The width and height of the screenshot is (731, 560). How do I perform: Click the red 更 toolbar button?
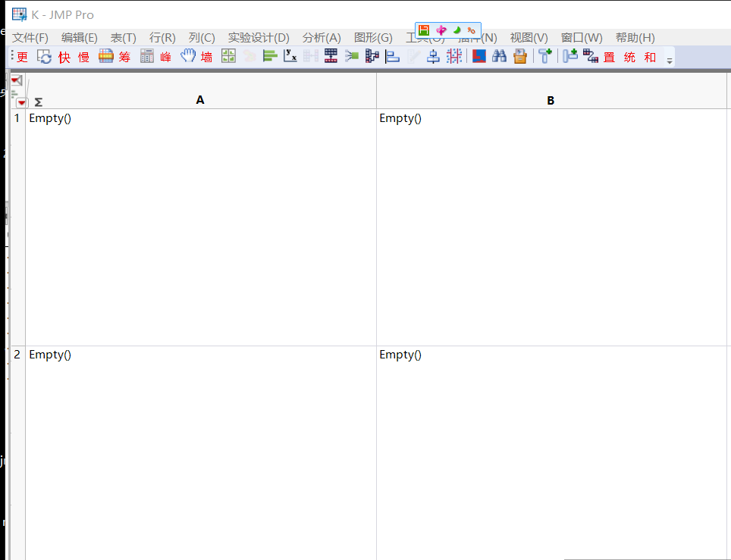(23, 57)
